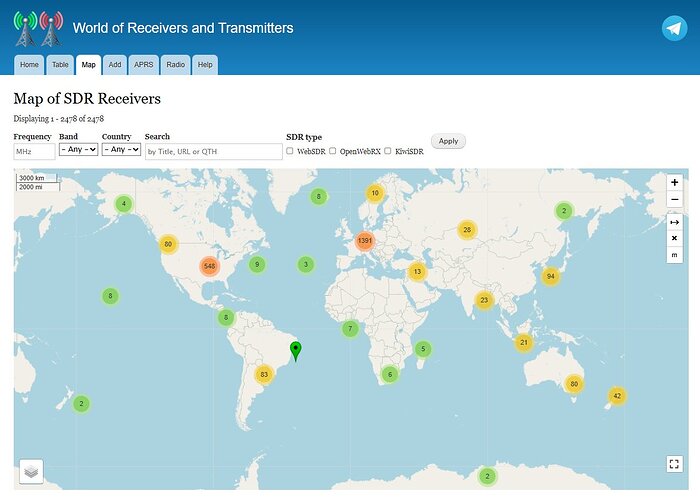Expand the 94 cluster near Japan
This screenshot has width=700, height=500.
[x=550, y=276]
